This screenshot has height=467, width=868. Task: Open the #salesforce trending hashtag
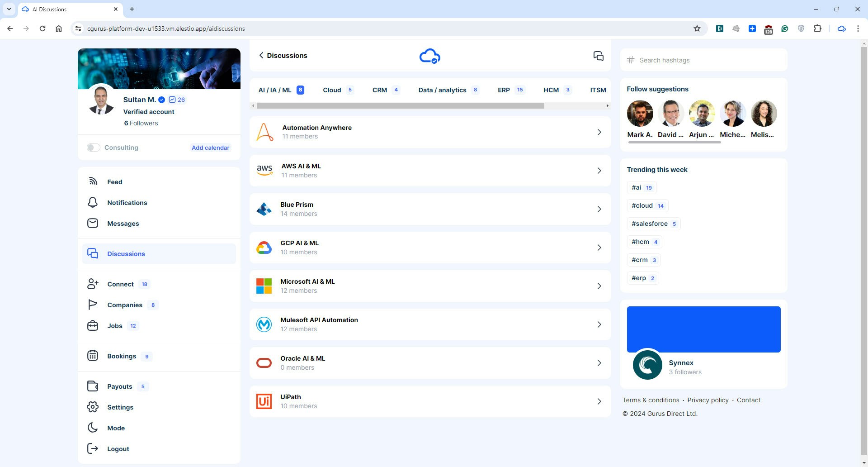pyautogui.click(x=654, y=224)
